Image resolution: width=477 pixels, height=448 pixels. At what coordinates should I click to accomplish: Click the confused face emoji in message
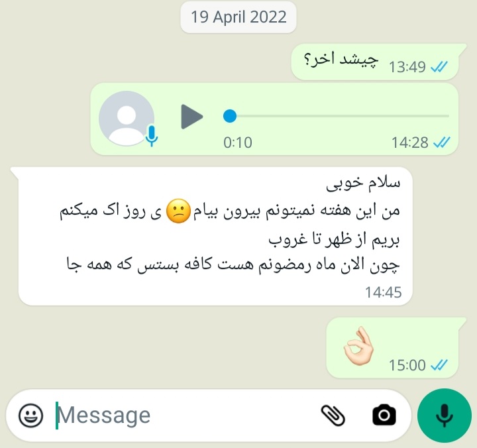pyautogui.click(x=178, y=211)
